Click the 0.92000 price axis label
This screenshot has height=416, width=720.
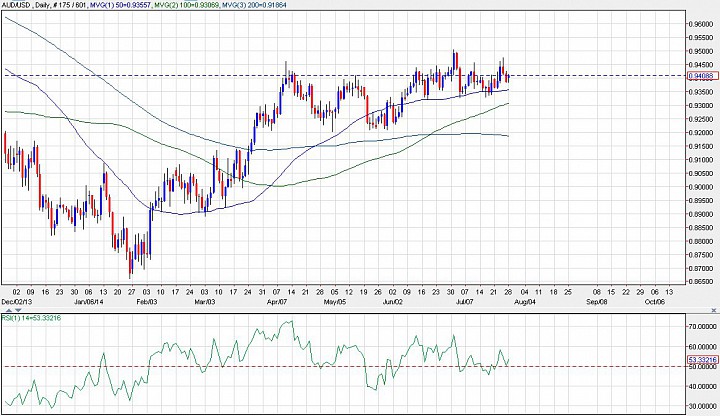click(x=703, y=133)
